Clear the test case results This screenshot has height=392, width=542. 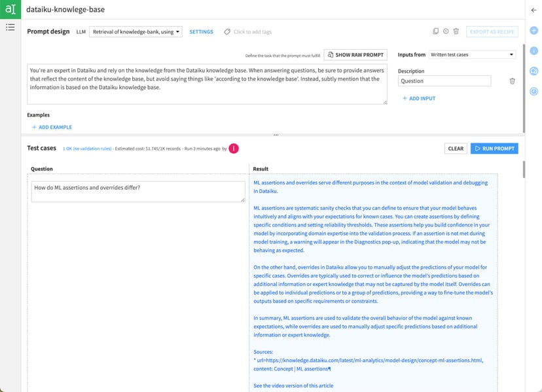pos(456,149)
